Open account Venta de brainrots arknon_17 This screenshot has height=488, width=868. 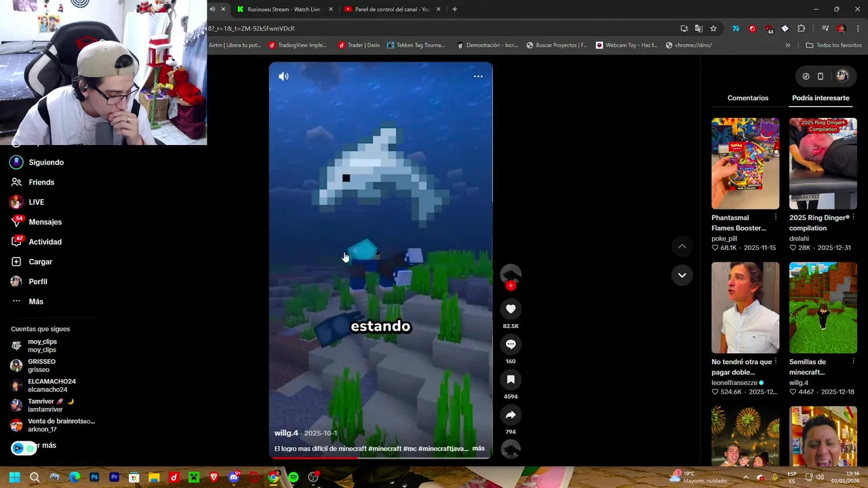[x=53, y=425]
